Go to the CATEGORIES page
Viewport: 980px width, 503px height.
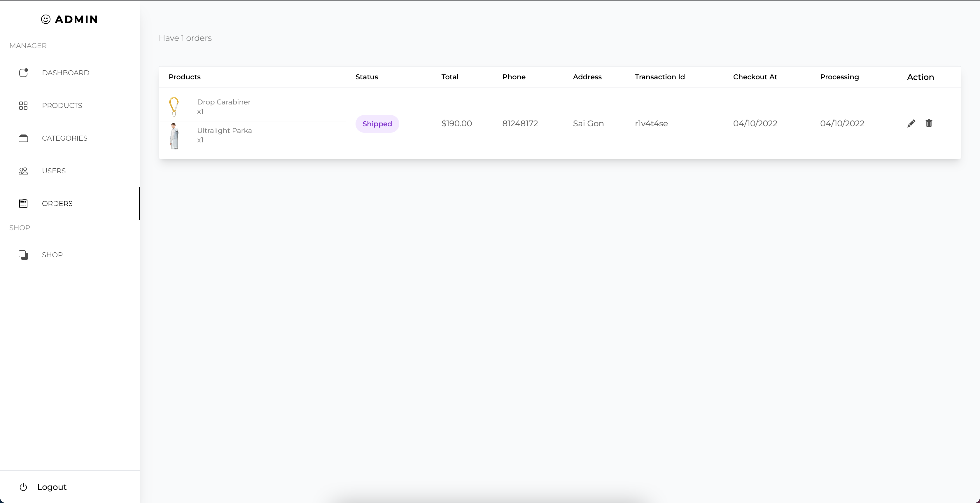[x=70, y=138]
